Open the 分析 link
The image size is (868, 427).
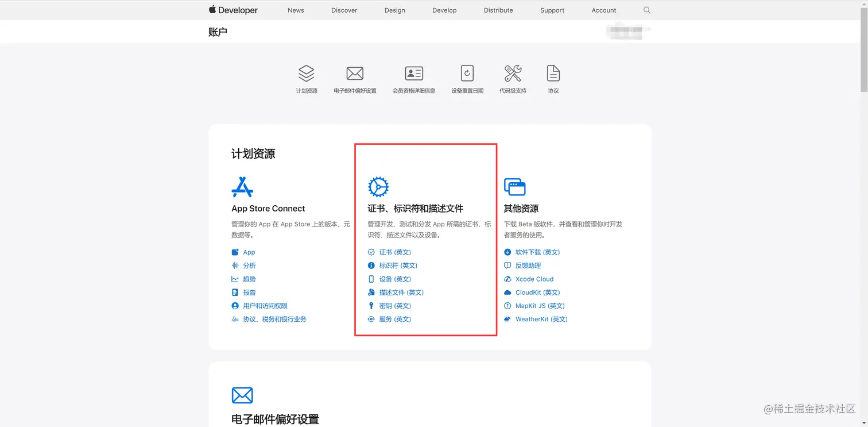[x=250, y=266]
